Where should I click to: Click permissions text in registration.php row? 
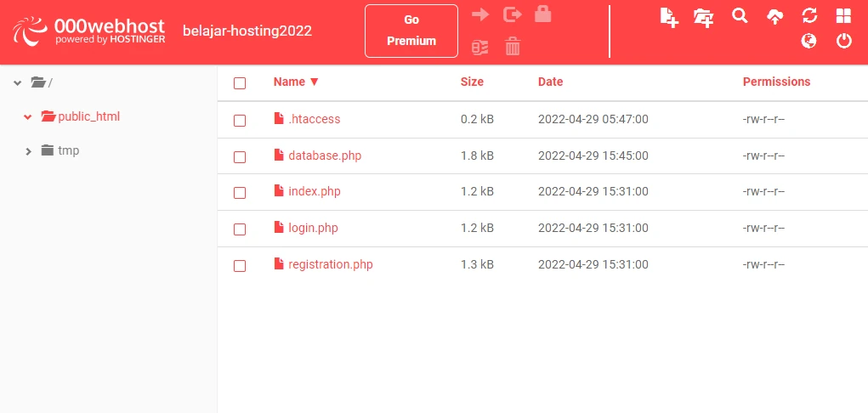click(x=764, y=264)
